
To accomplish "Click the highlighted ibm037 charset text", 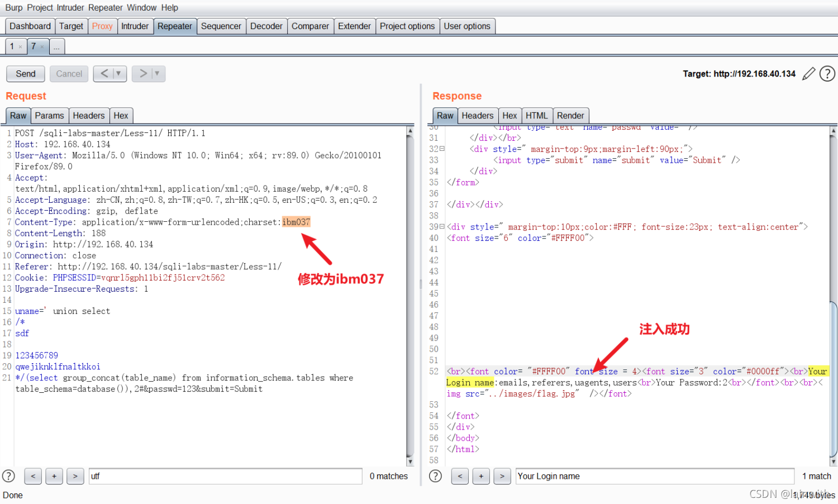I will click(296, 222).
